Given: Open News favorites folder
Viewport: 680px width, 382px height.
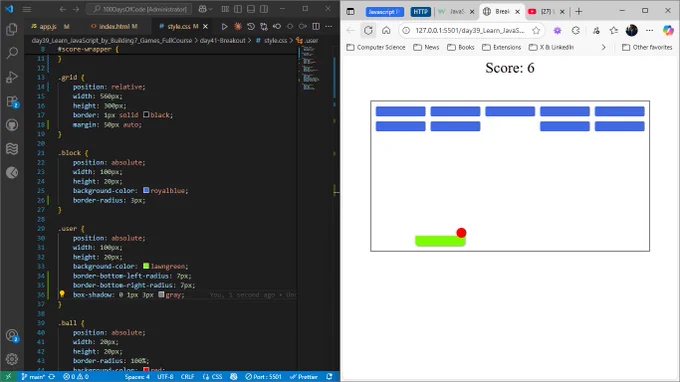Looking at the screenshot, I should pyautogui.click(x=426, y=47).
